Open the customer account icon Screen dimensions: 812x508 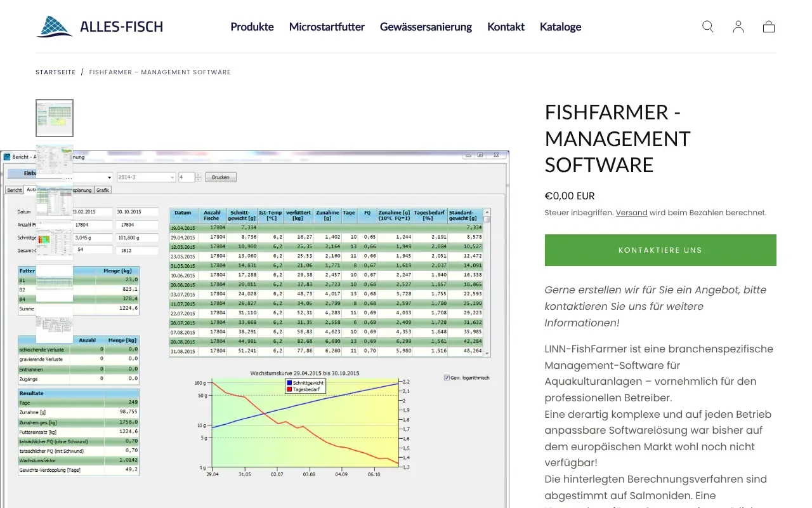[x=738, y=26]
